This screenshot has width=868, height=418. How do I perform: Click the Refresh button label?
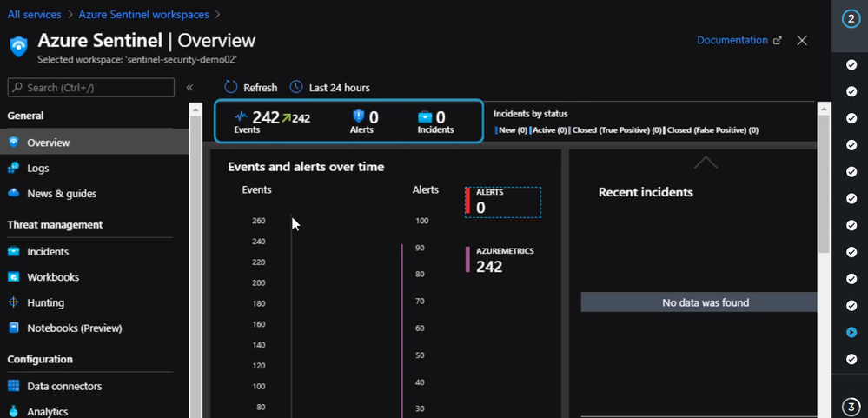260,88
